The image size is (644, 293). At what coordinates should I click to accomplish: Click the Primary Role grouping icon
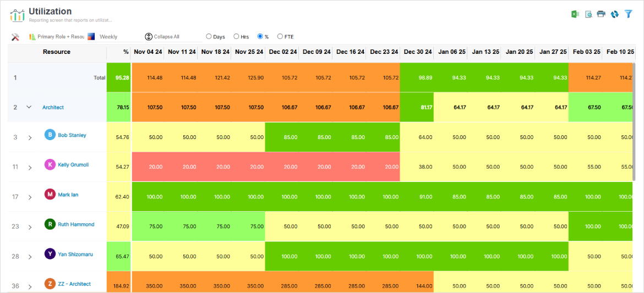tap(32, 36)
